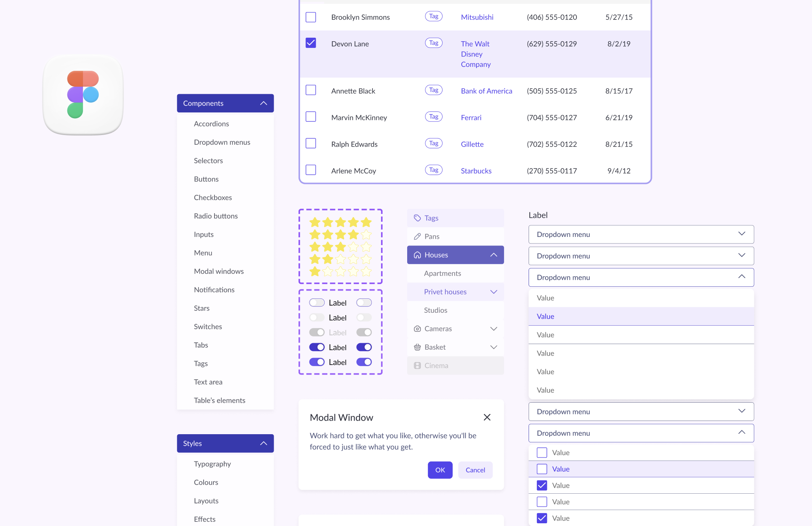Select the highlighted Value option in the dropdown
This screenshot has width=812, height=526.
[641, 316]
